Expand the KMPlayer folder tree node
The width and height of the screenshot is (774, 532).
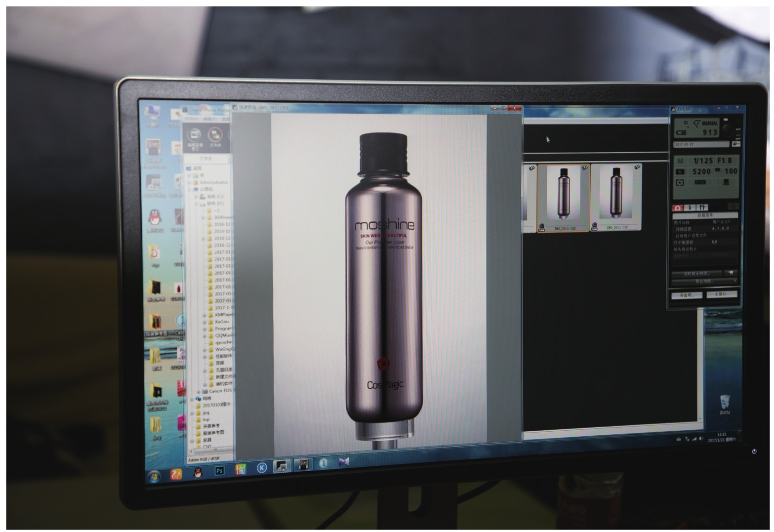204,315
